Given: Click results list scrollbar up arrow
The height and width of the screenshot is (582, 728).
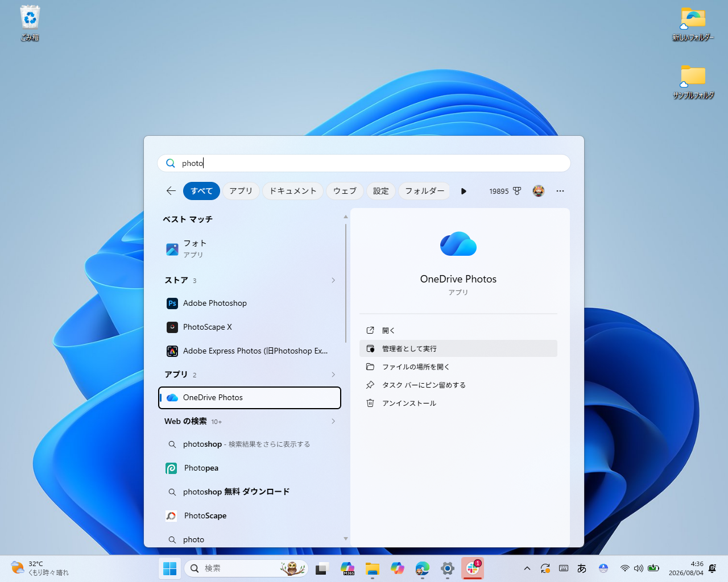Looking at the screenshot, I should 345,217.
